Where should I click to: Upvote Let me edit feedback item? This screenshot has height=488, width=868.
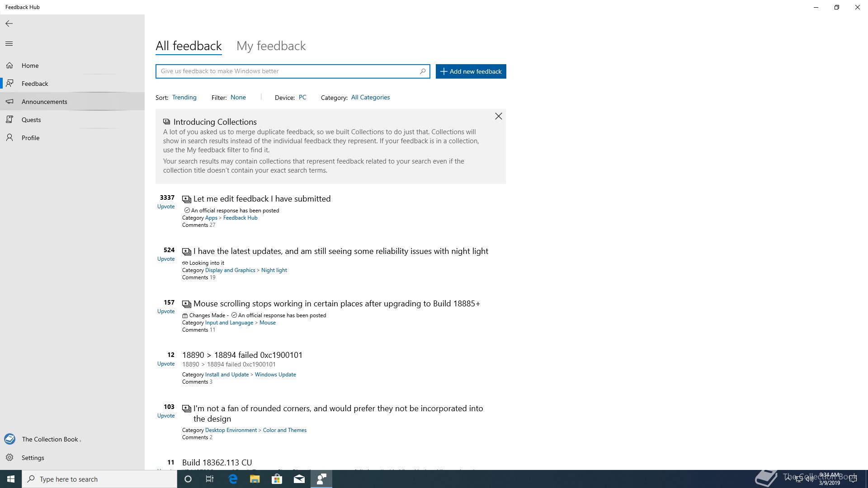click(166, 206)
